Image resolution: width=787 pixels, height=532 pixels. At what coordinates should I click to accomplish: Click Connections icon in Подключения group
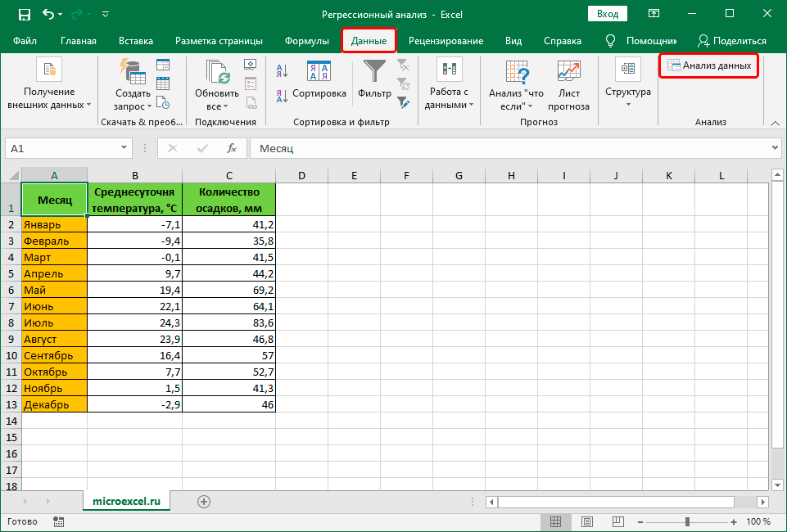click(x=251, y=65)
